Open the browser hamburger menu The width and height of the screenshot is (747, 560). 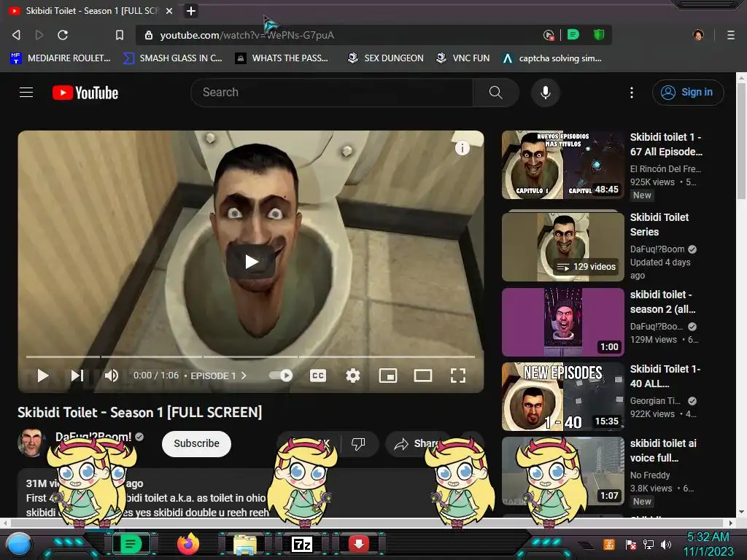(x=731, y=35)
